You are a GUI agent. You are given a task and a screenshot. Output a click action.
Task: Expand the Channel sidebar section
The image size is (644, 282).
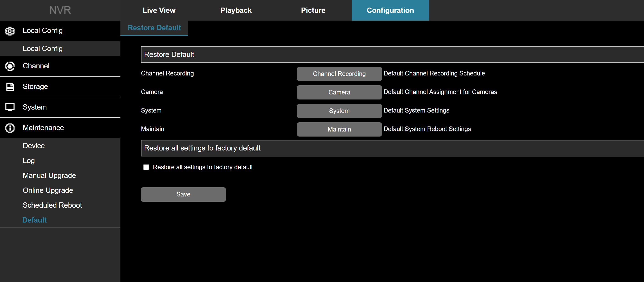point(36,66)
